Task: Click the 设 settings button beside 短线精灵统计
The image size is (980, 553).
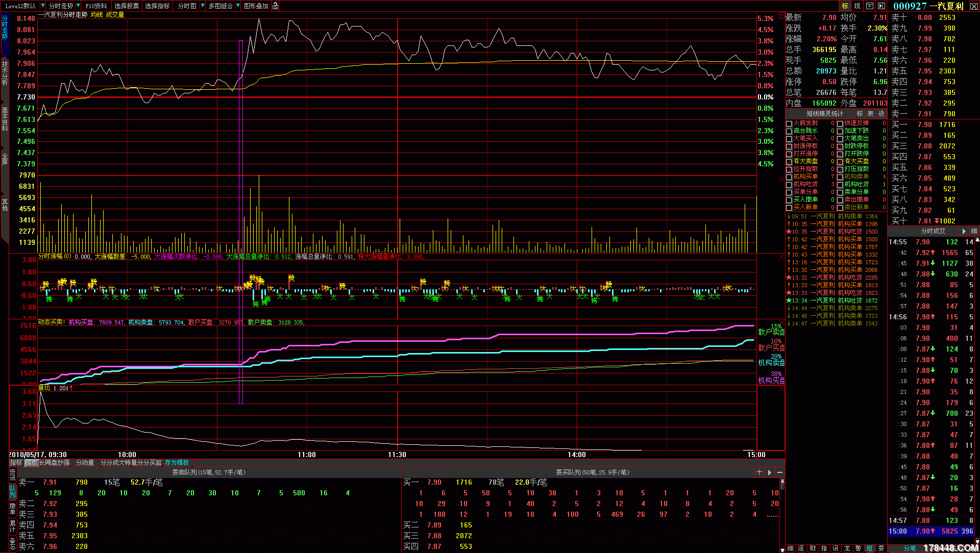Action: tap(881, 114)
